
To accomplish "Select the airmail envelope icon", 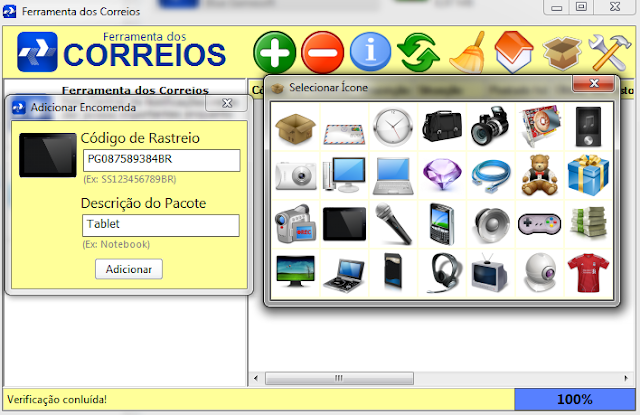I will coord(344,134).
